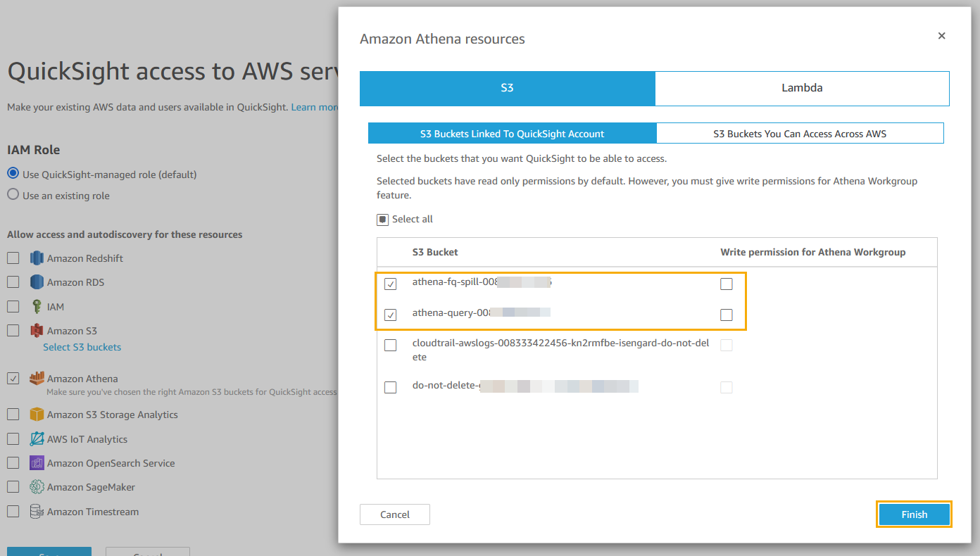Viewport: 980px width, 556px height.
Task: Open S3 Buckets You Can Access Across AWS tab
Action: click(x=800, y=134)
